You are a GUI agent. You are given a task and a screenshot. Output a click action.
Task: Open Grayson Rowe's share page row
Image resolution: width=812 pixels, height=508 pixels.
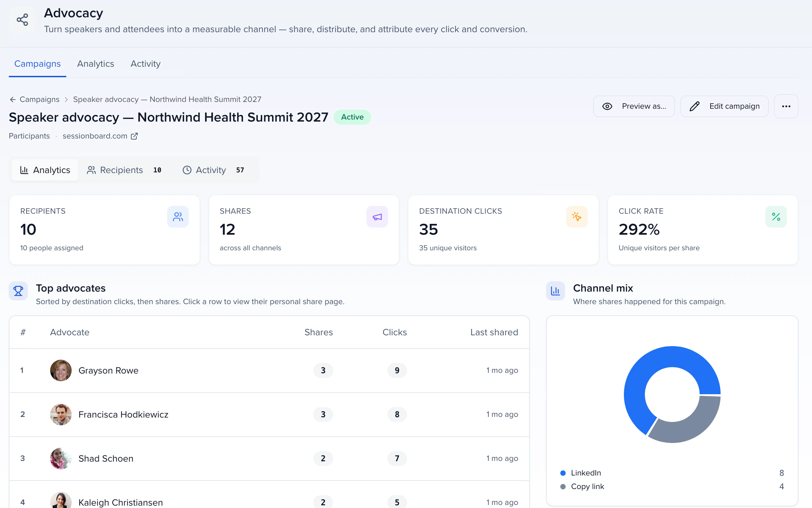pos(269,371)
